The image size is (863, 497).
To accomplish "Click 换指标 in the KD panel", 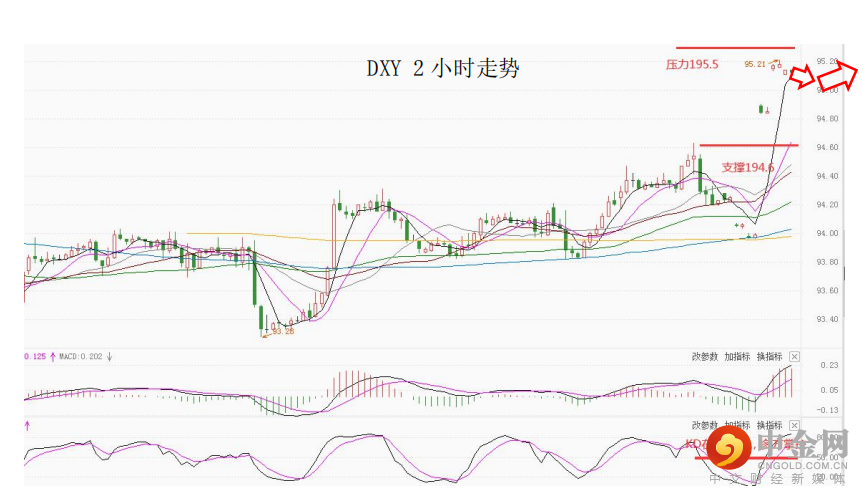I will point(769,425).
